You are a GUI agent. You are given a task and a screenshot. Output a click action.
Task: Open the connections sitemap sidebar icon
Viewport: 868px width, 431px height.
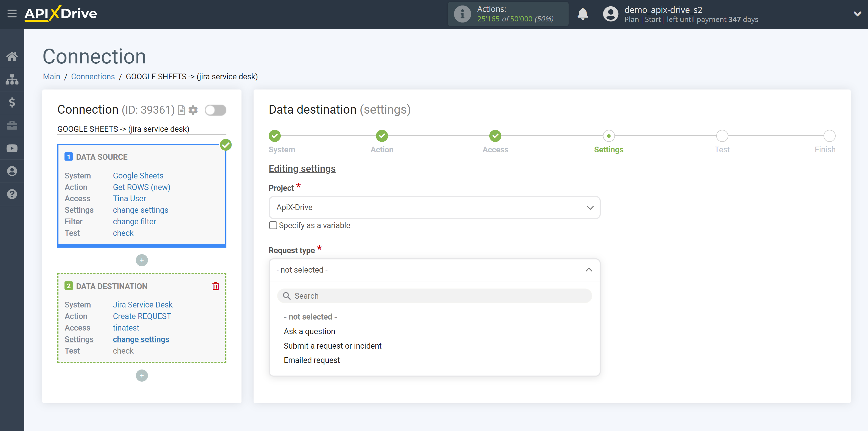pyautogui.click(x=12, y=80)
